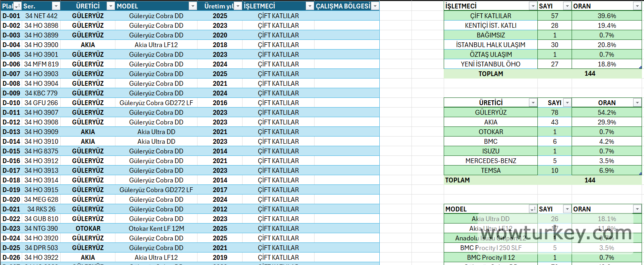Expand the İŞLETMECİ filter in main table
Image resolution: width=644 pixels, height=265 pixels.
(310, 6)
